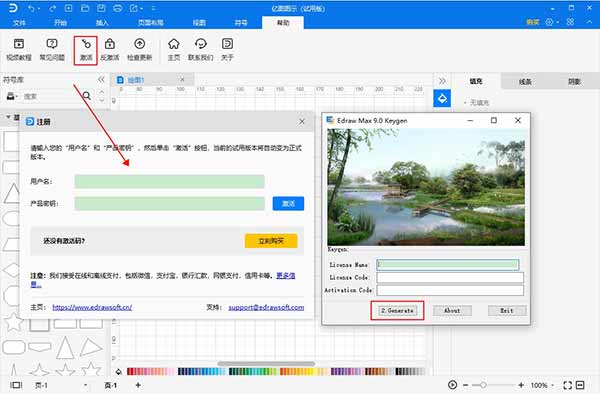Viewport: 600px width, 394px height.
Task: Close the 注册 registration dialog
Action: 302,121
